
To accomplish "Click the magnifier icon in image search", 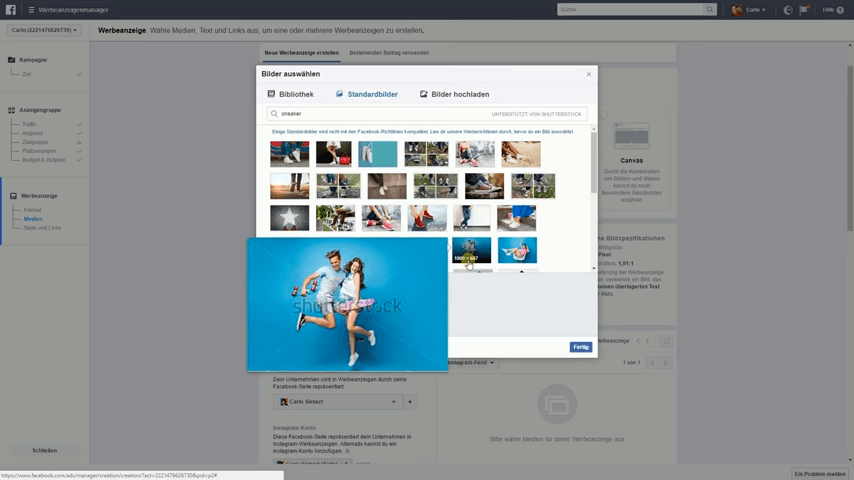I will pos(274,114).
